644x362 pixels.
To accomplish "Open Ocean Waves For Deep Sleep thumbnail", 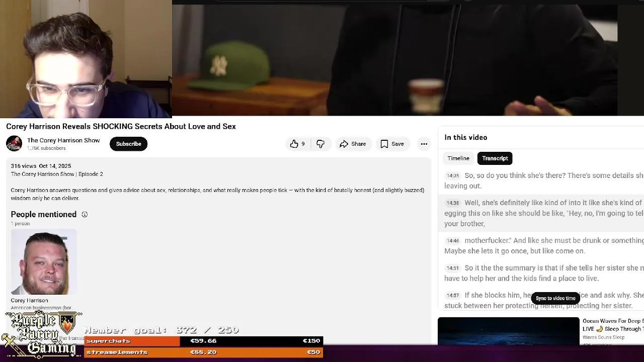I will pos(508,331).
